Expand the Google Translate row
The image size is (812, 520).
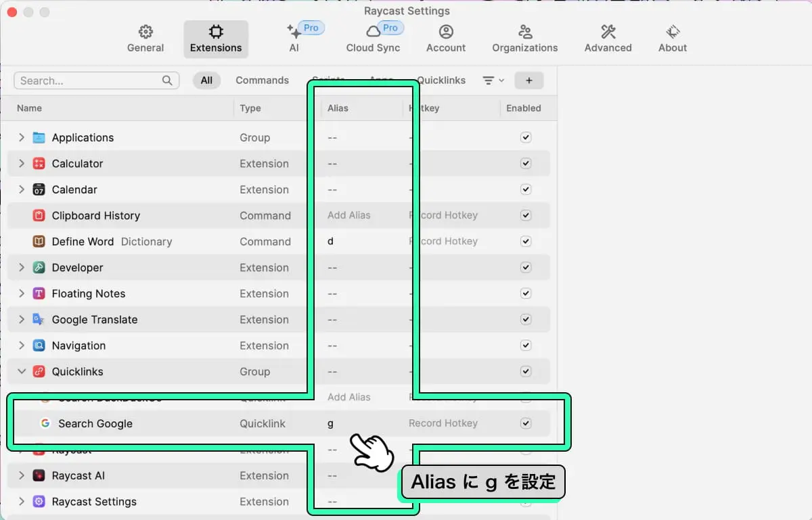coord(22,320)
